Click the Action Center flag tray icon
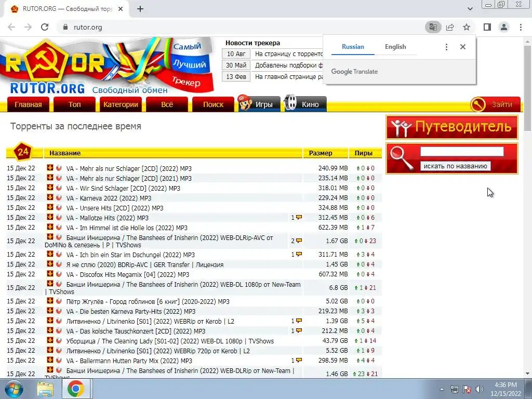Screen dimensions: 532x399 pyautogui.click(x=467, y=389)
